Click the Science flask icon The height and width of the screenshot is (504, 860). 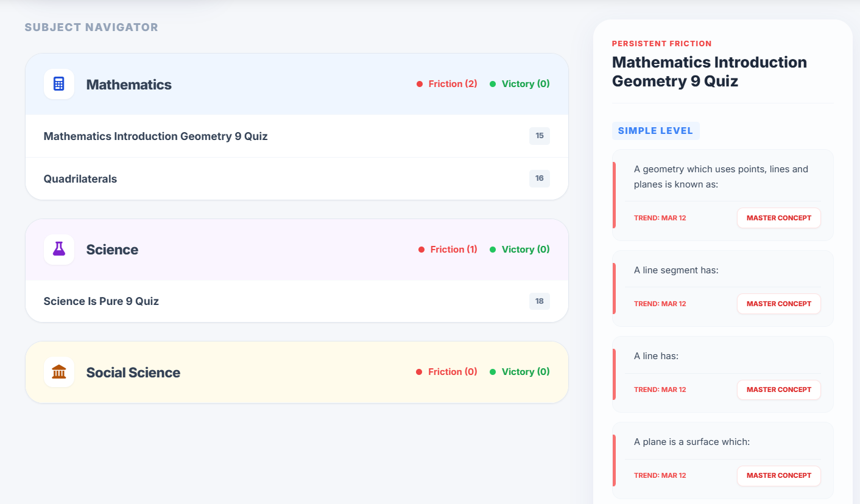point(59,250)
